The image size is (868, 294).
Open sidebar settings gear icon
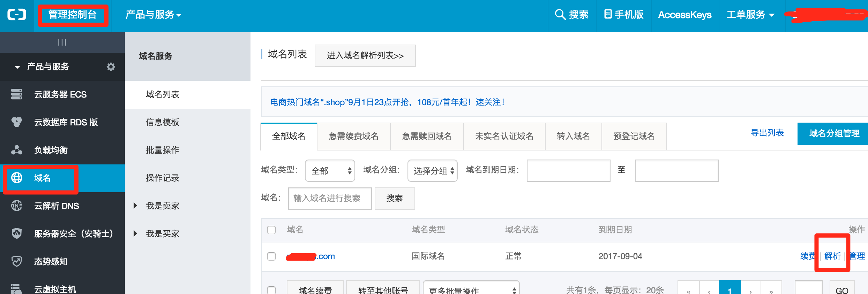(111, 67)
